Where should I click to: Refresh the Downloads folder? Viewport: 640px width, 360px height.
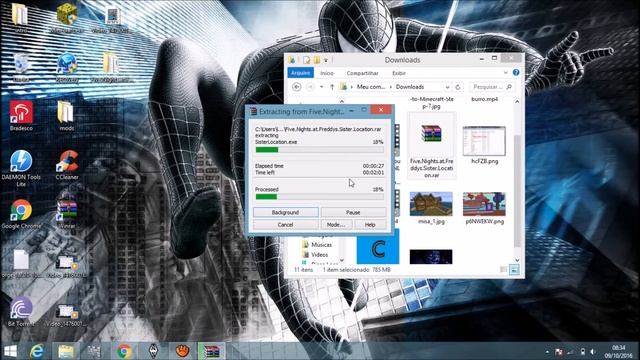click(x=458, y=87)
